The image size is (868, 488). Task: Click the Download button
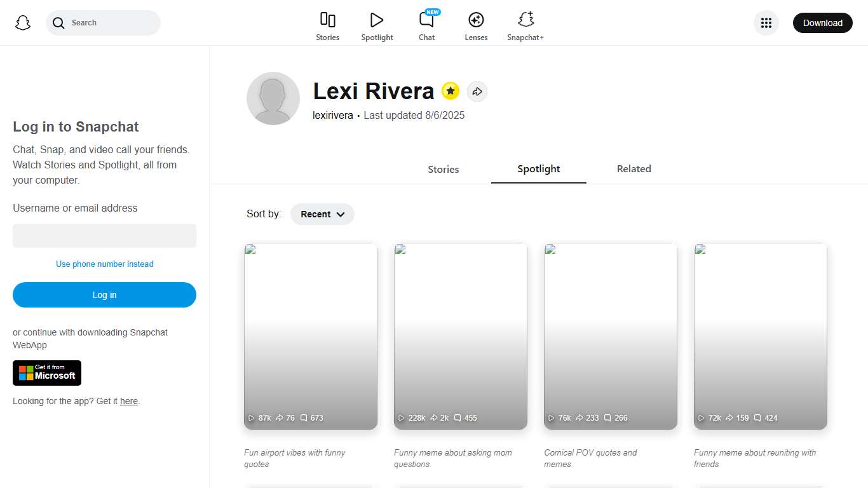(x=822, y=22)
